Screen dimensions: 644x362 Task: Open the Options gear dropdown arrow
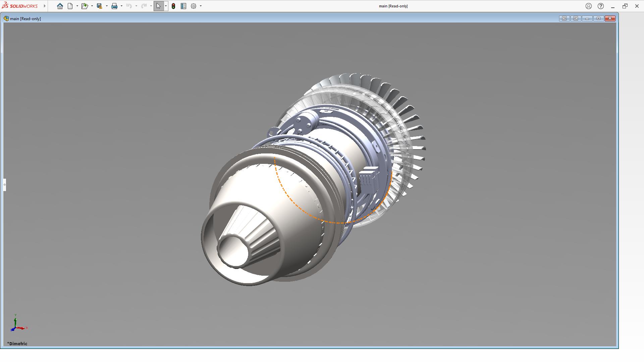coord(201,6)
